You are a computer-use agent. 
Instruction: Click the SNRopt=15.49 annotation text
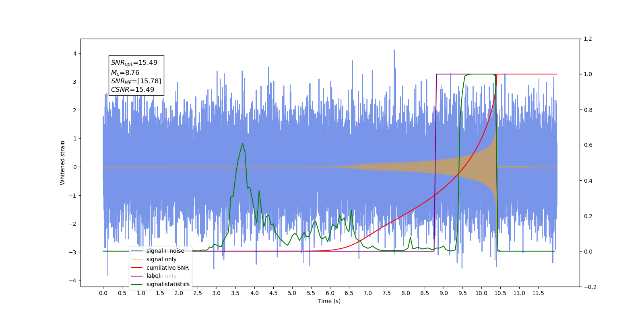tap(134, 63)
